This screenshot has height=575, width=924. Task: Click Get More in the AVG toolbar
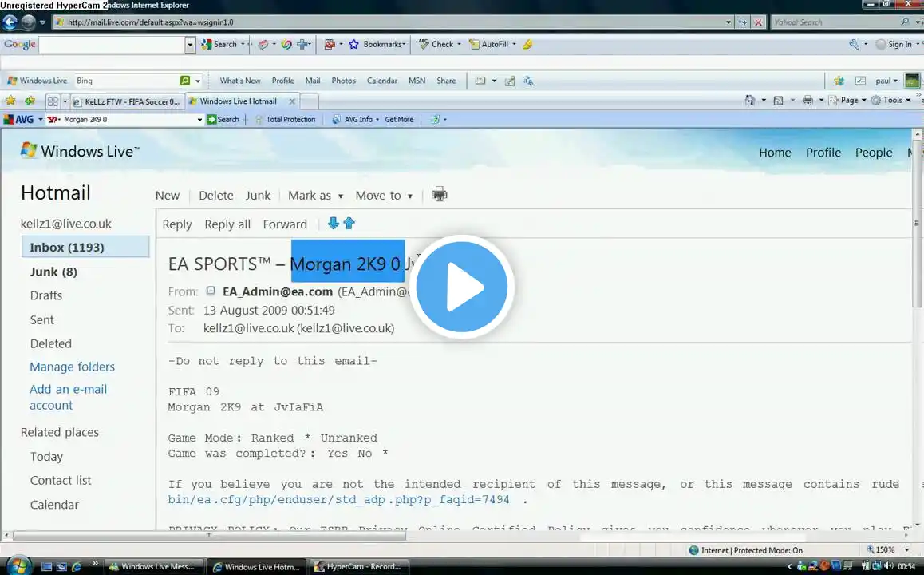point(399,119)
